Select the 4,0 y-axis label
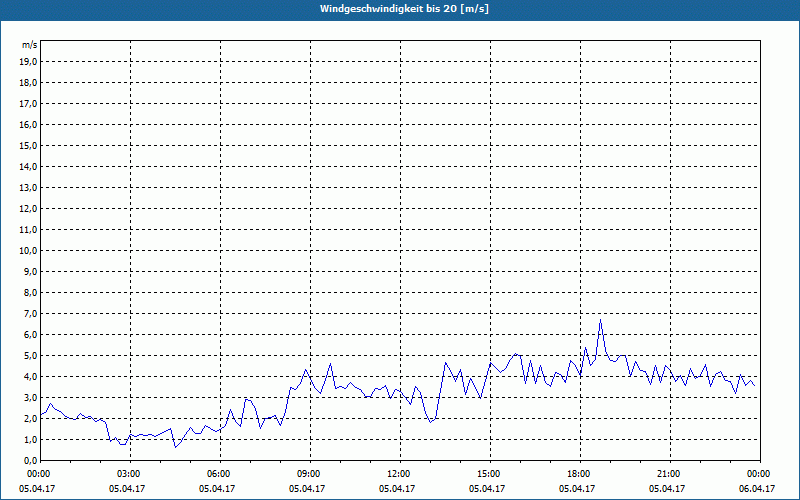 click(x=31, y=377)
